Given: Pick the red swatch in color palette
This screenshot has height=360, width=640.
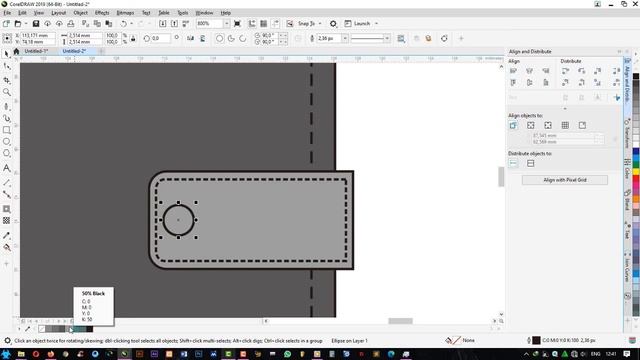Looking at the screenshot, I should coord(636,180).
